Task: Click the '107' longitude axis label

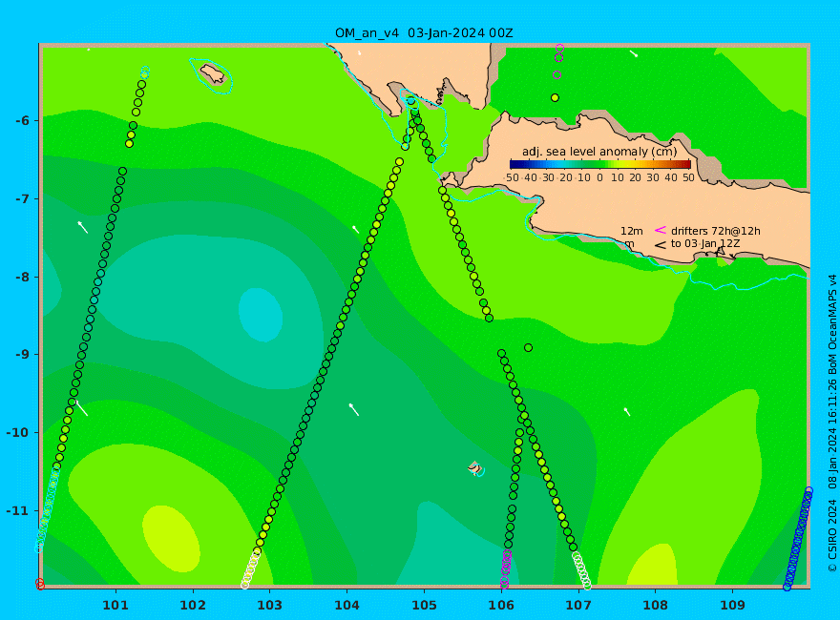Action: point(578,606)
